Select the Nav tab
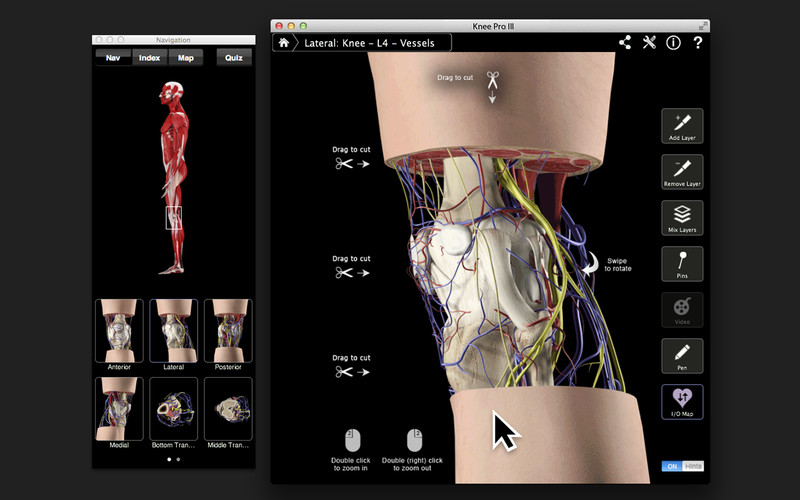This screenshot has width=800, height=500. point(113,58)
